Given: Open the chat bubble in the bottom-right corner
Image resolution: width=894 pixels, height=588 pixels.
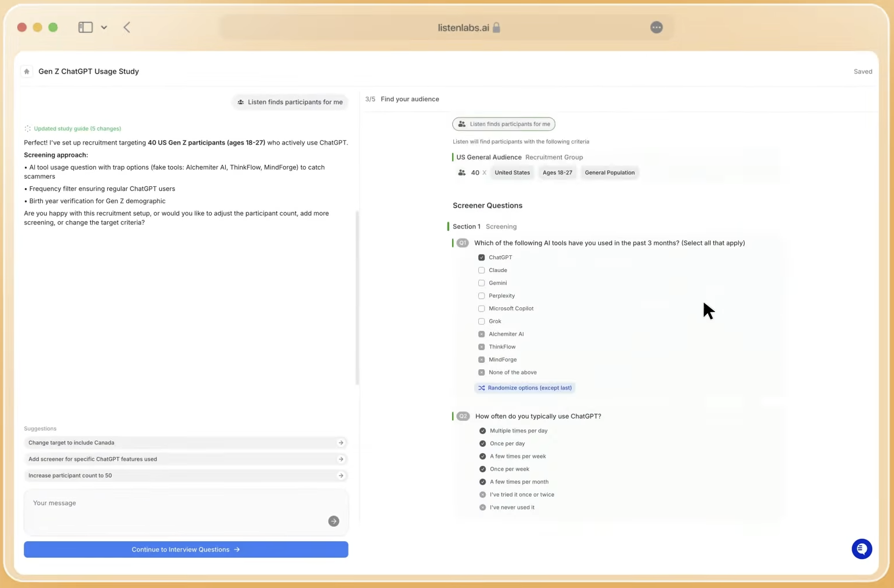Looking at the screenshot, I should [x=862, y=549].
